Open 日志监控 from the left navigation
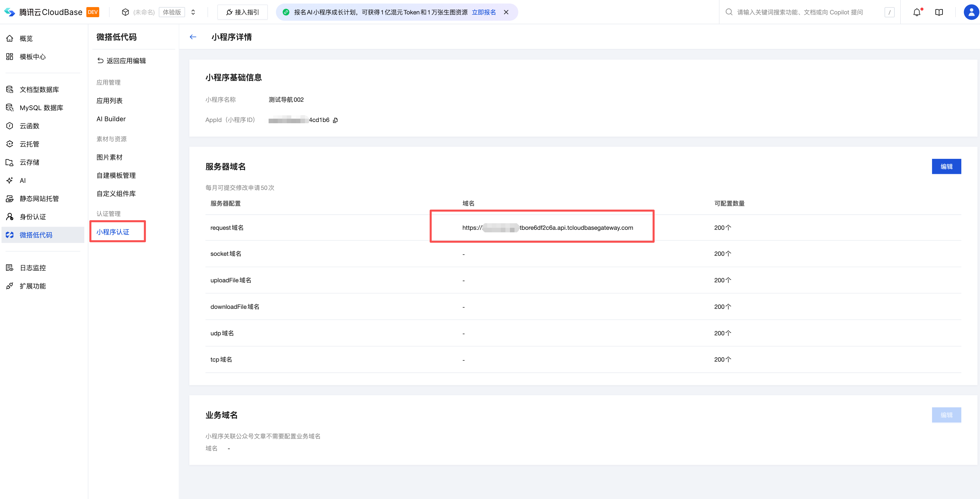The width and height of the screenshot is (980, 499). [x=32, y=268]
